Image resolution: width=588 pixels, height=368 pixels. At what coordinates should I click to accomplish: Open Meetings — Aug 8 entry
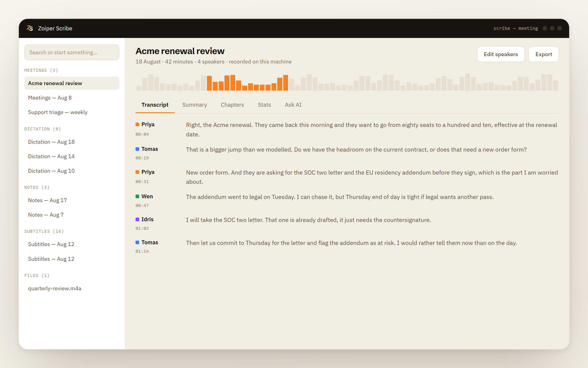pyautogui.click(x=72, y=98)
